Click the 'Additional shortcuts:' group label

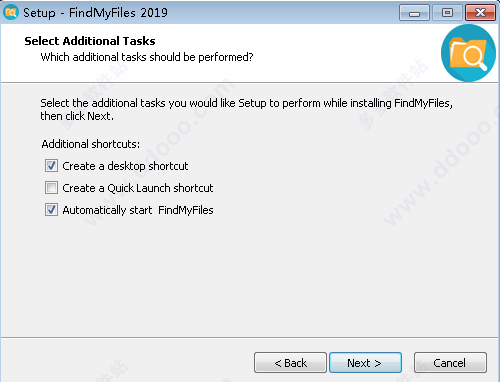[91, 144]
